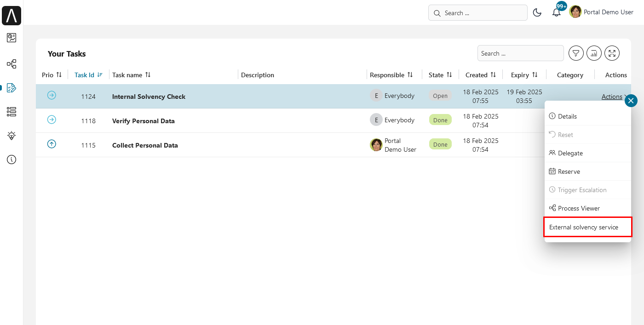The height and width of the screenshot is (325, 644).
Task: Click the Done badge of task 1118
Action: pos(440,120)
